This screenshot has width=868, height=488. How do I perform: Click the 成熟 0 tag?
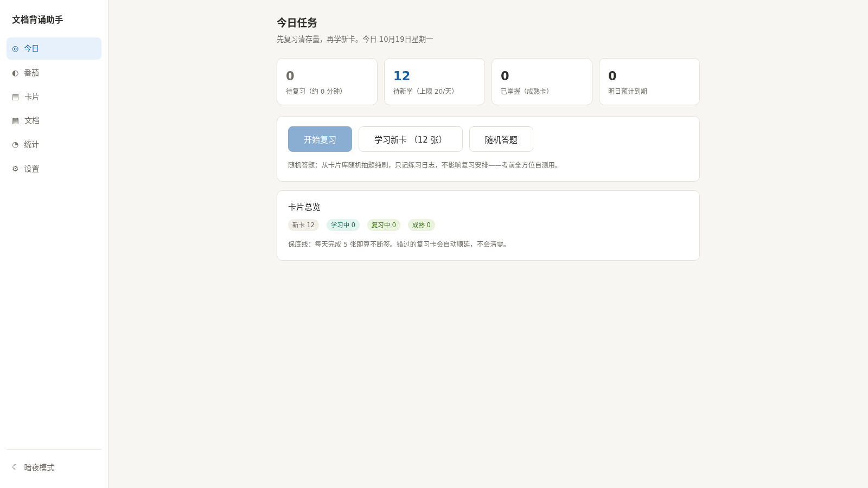tap(421, 225)
